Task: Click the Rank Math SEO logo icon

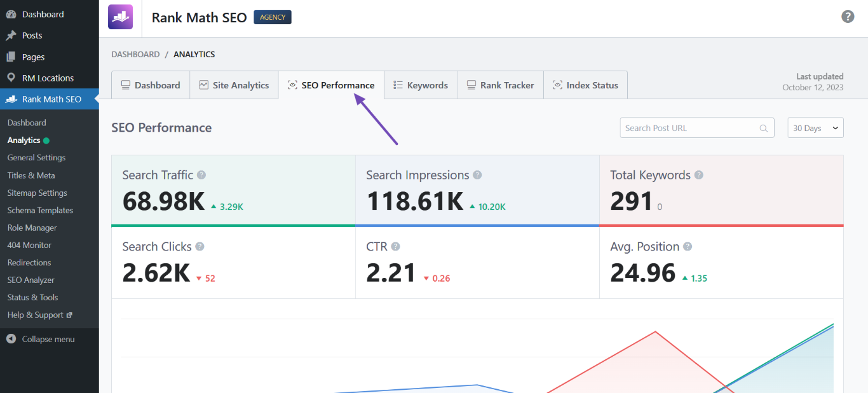Action: click(x=121, y=17)
